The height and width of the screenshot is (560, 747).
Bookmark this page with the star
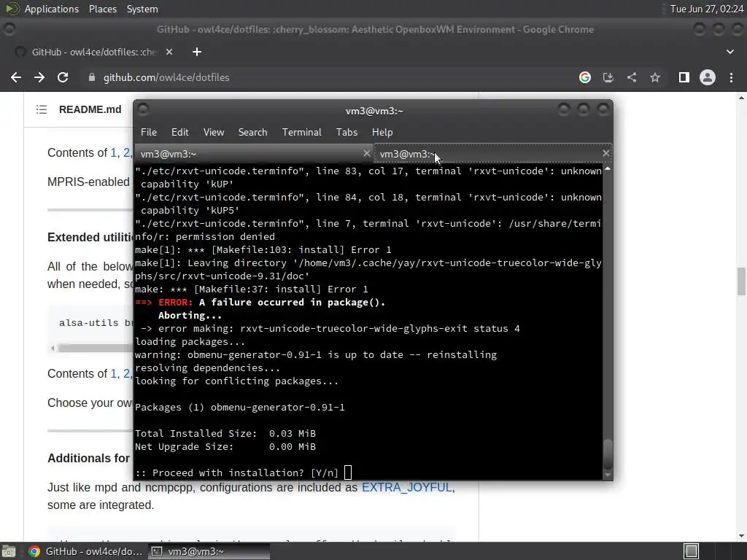pos(655,77)
